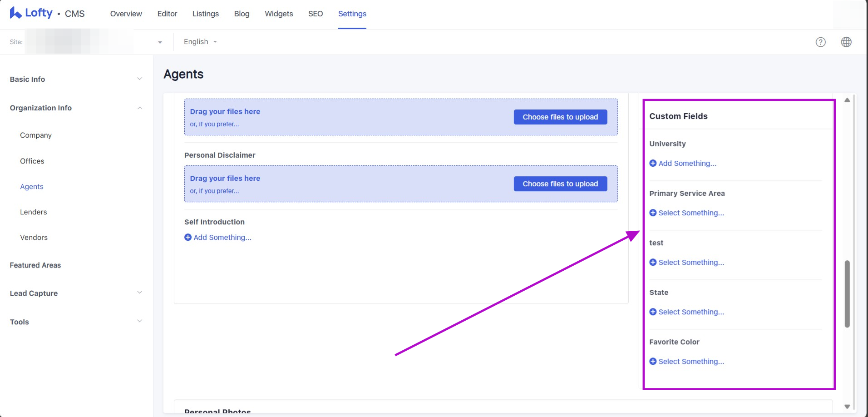The height and width of the screenshot is (417, 868).
Task: Click plus icon under State field
Action: pyautogui.click(x=653, y=312)
